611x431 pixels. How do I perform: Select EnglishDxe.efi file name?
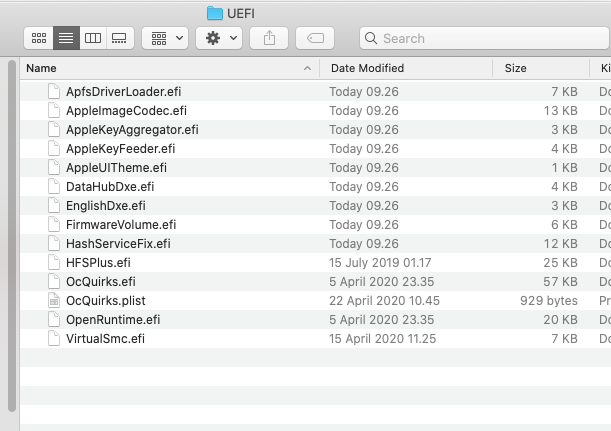[x=106, y=206]
